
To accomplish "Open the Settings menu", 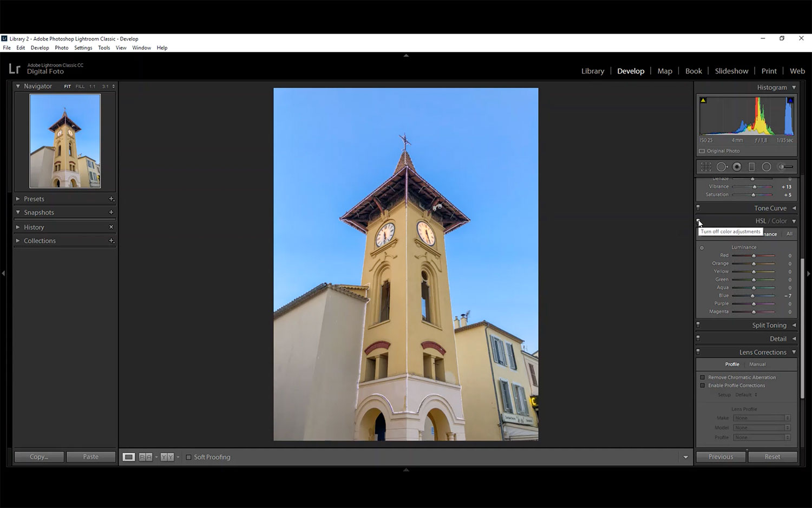I will tap(83, 48).
